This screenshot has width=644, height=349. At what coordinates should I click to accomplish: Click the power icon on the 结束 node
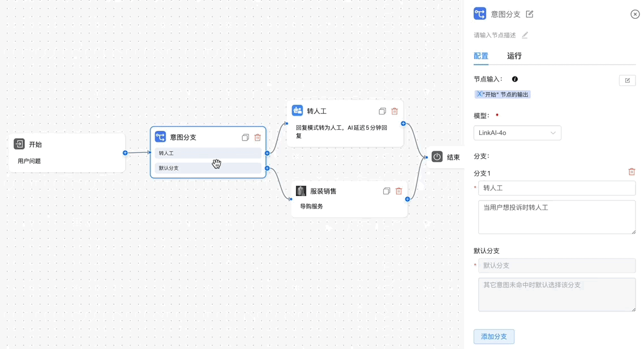pyautogui.click(x=436, y=158)
